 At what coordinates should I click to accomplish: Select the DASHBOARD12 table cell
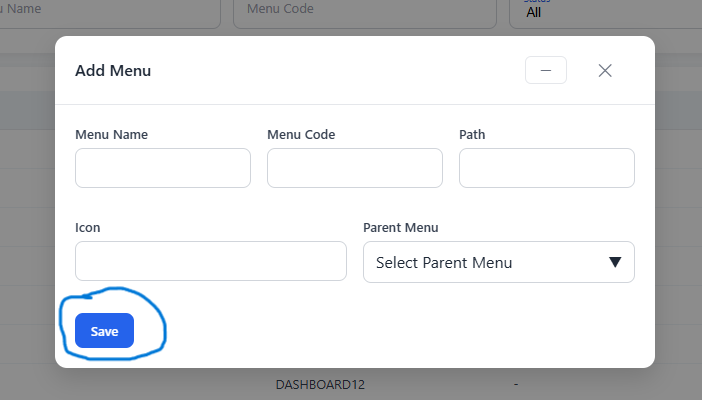(x=320, y=384)
